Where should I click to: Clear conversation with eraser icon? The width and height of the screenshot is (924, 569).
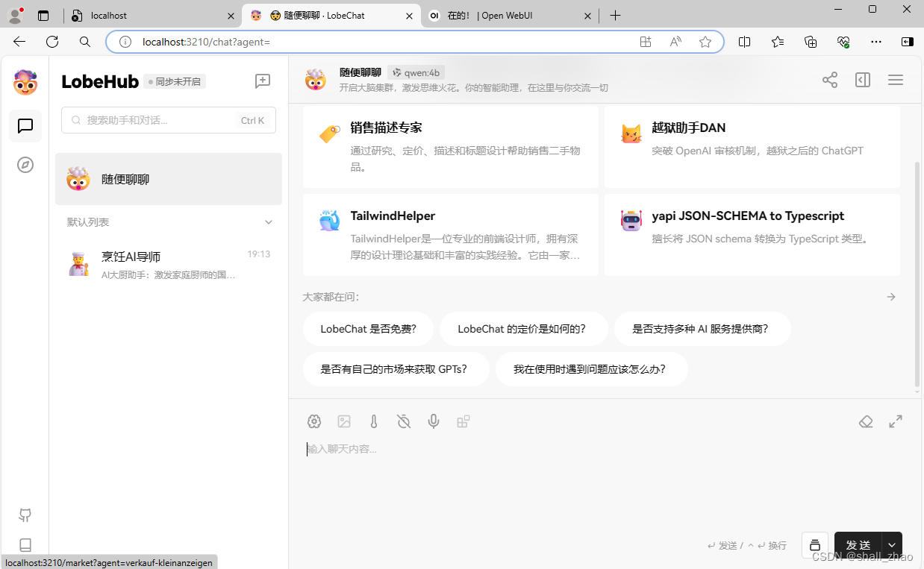coord(866,421)
